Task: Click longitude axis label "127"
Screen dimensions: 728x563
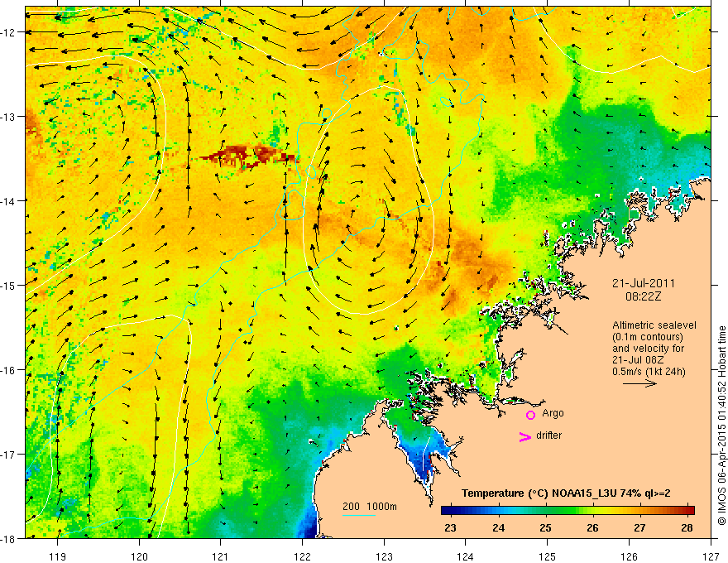Action: tap(711, 556)
